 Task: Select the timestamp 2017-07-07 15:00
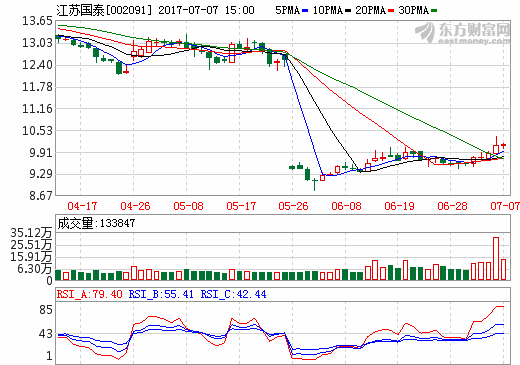pyautogui.click(x=206, y=10)
